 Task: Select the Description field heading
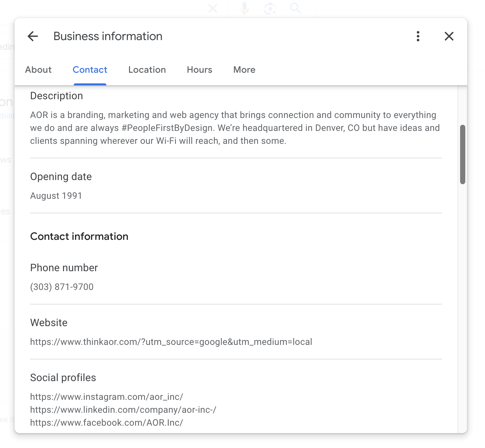click(57, 96)
